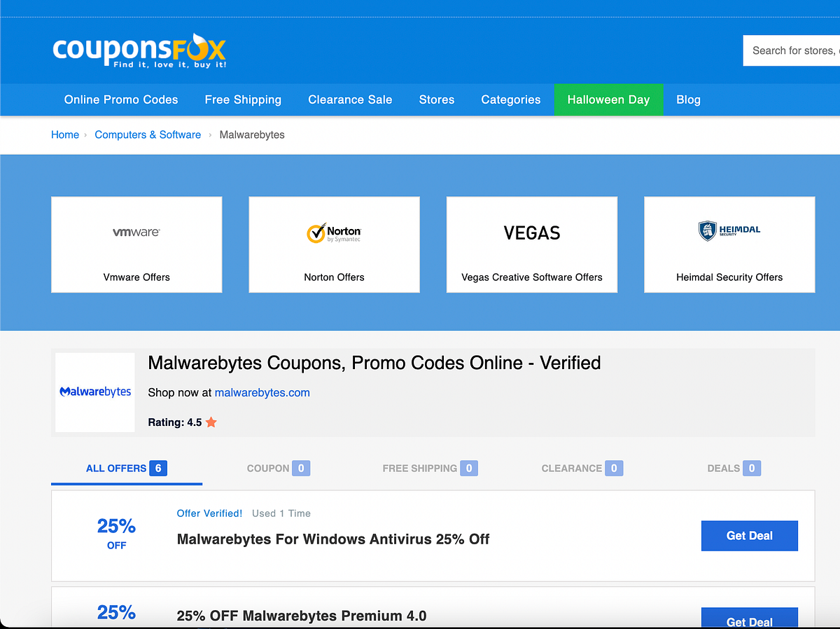
Task: Select the VMware Offers brand logo
Action: 136,233
